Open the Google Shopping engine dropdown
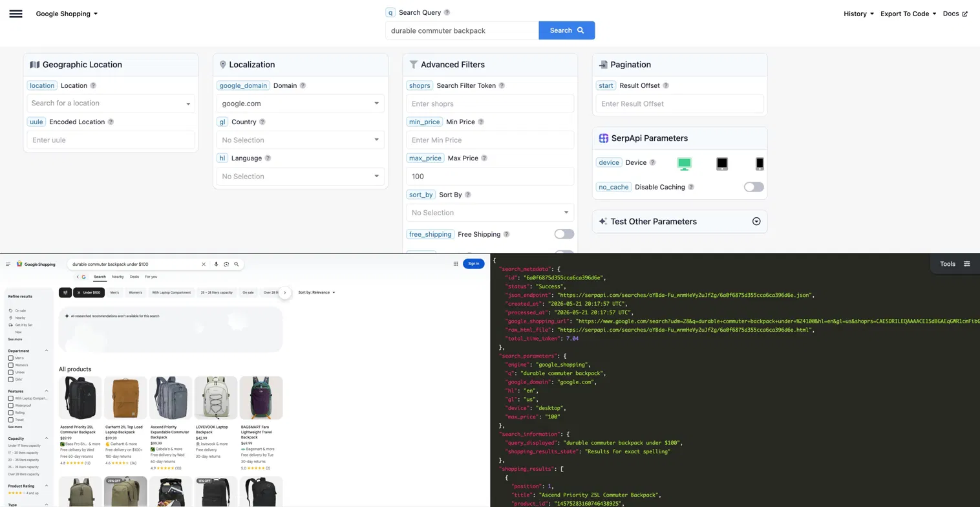 click(67, 14)
